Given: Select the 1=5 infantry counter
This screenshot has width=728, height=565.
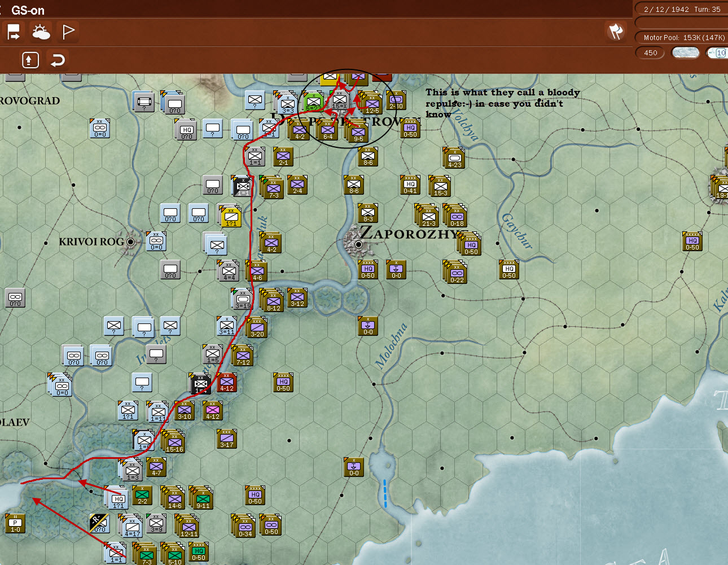Looking at the screenshot, I should pos(213,354).
